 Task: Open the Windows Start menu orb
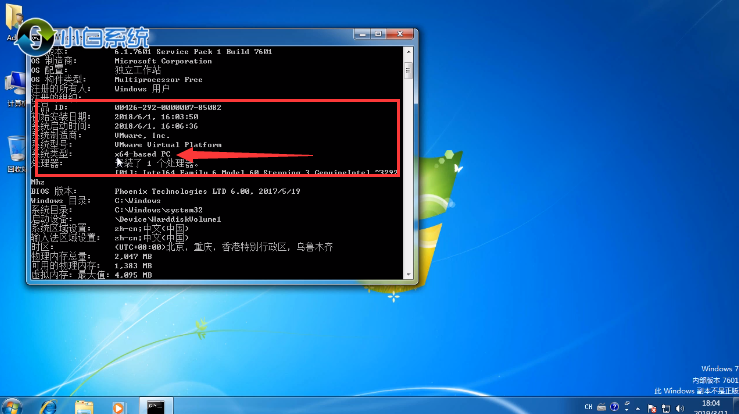coord(14,405)
